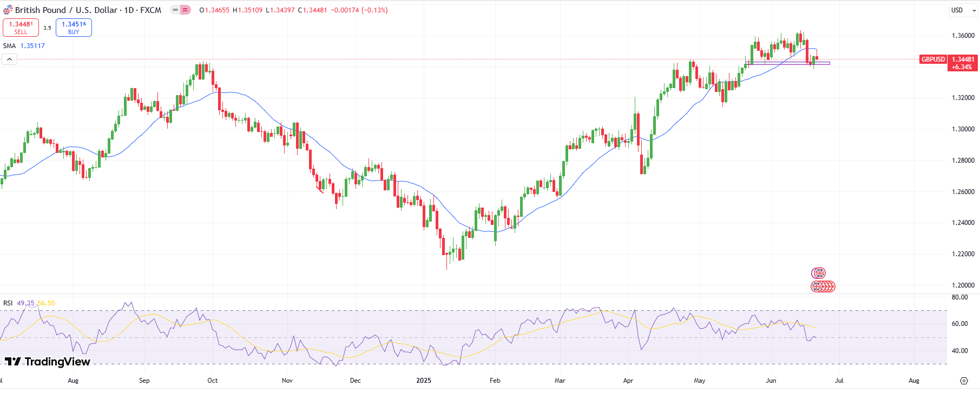Open the upper UK economic event icon
The image size is (980, 393).
pyautogui.click(x=819, y=273)
